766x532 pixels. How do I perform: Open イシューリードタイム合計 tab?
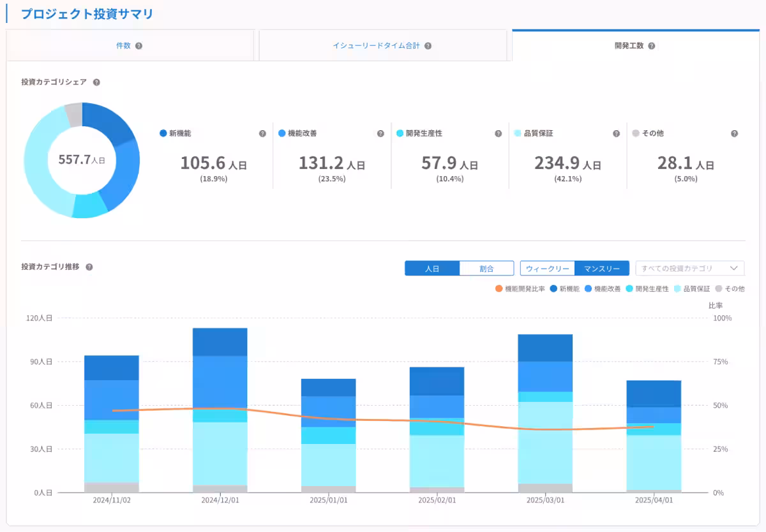tap(376, 46)
